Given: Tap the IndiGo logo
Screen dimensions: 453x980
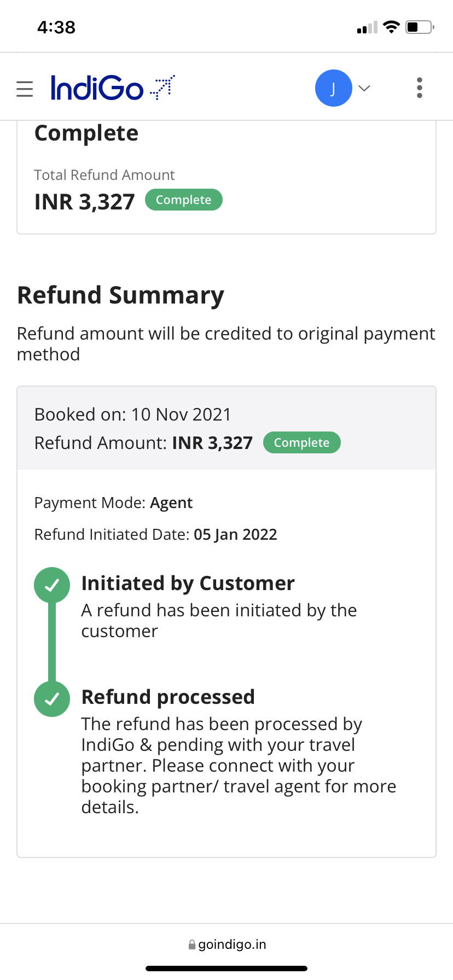Looking at the screenshot, I should point(112,87).
